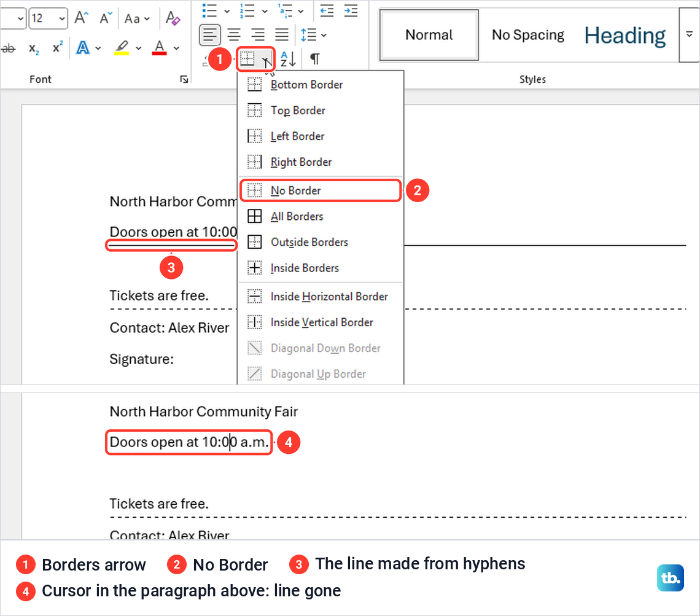Viewport: 700px width, 616px height.
Task: Select Inside Vertical Border menu item
Action: pyautogui.click(x=321, y=322)
